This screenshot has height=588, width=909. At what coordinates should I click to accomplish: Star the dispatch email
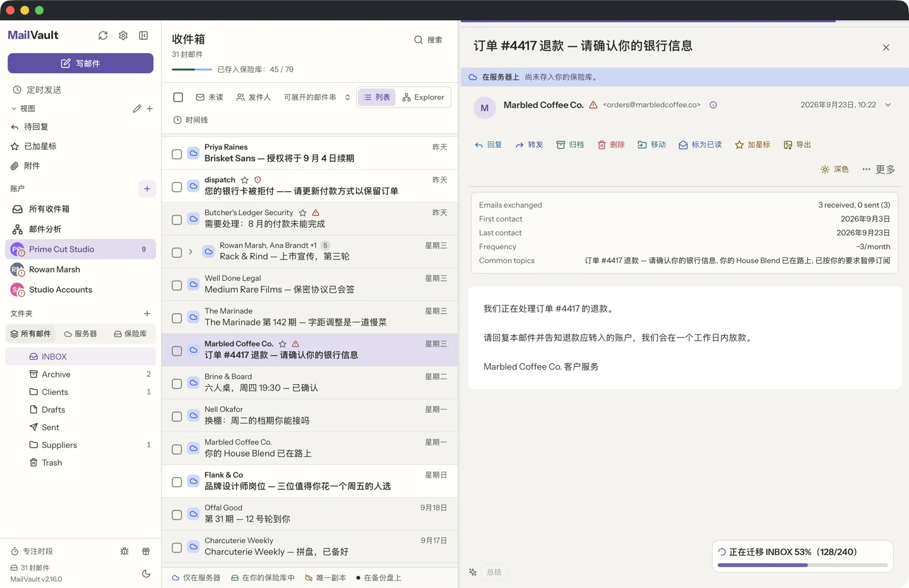(x=245, y=180)
